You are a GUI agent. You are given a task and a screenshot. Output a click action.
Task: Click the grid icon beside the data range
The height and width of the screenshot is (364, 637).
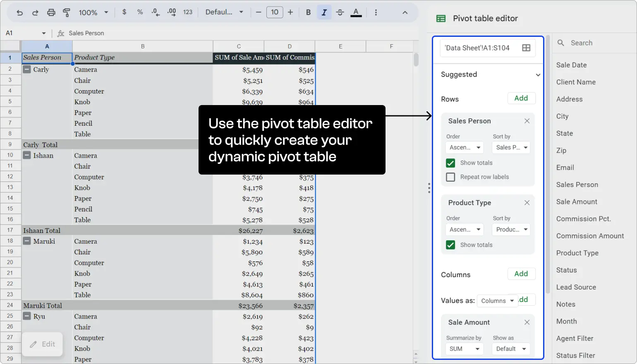(526, 48)
